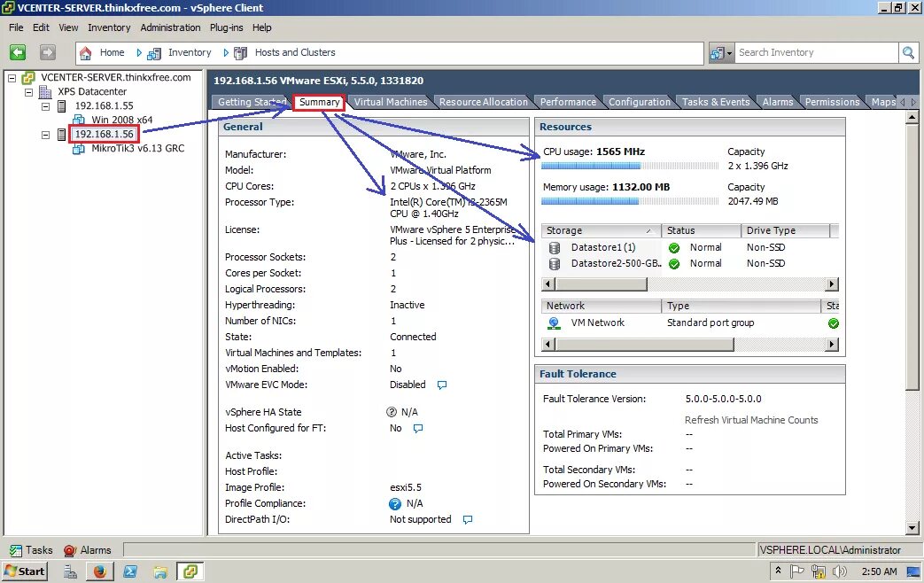Viewport: 924px width, 583px height.
Task: Open the Administration menu
Action: 170,27
